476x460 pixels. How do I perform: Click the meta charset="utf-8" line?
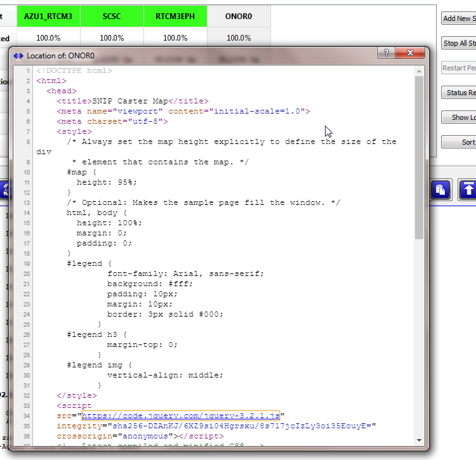click(x=112, y=121)
